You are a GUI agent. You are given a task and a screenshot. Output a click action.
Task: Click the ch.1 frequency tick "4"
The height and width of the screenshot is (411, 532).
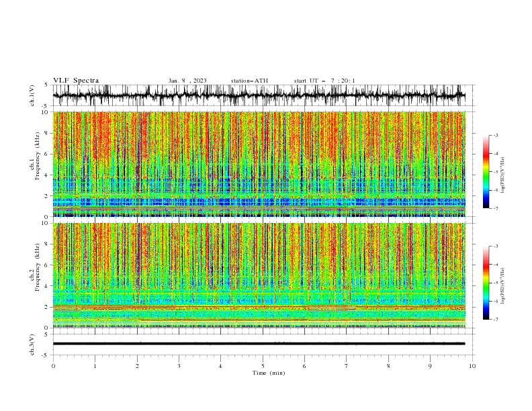pos(47,175)
